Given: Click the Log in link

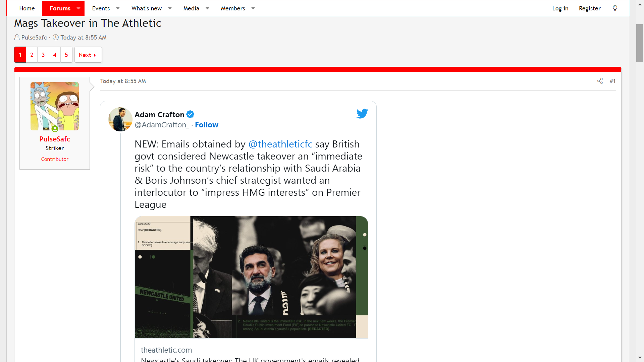Looking at the screenshot, I should [x=560, y=8].
